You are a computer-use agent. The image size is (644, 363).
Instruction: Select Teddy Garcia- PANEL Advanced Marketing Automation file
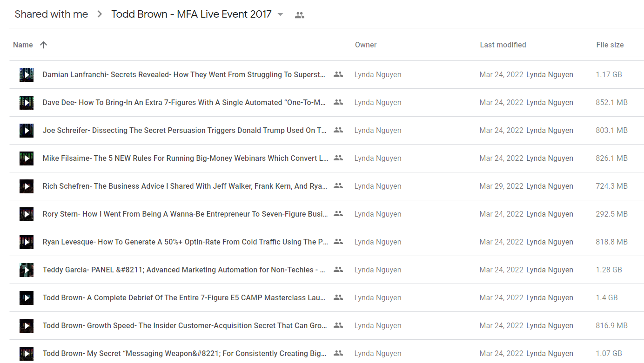(x=184, y=270)
